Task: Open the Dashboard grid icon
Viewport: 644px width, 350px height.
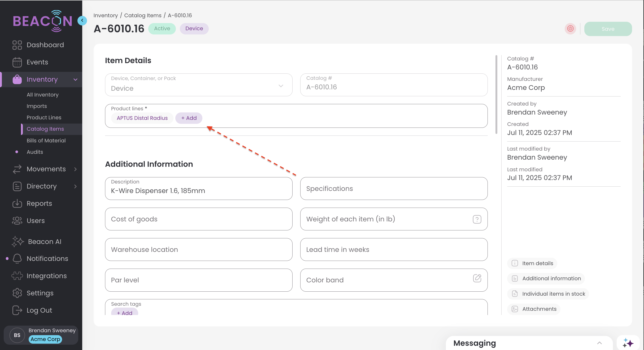Action: pos(17,45)
